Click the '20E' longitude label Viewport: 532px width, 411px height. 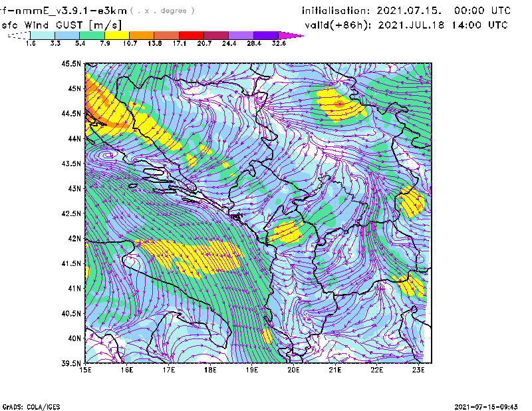[293, 370]
